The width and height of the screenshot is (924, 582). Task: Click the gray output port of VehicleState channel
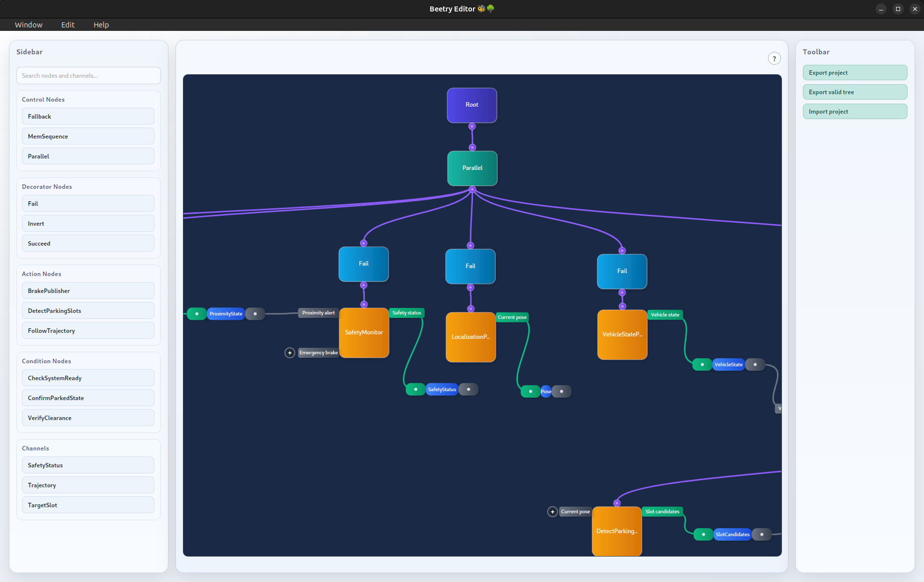[755, 365]
